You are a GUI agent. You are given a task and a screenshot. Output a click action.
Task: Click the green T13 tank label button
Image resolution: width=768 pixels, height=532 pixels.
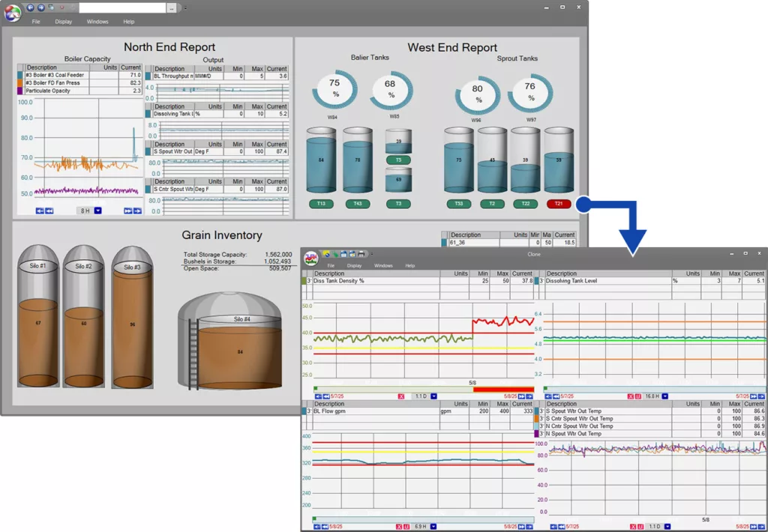321,204
